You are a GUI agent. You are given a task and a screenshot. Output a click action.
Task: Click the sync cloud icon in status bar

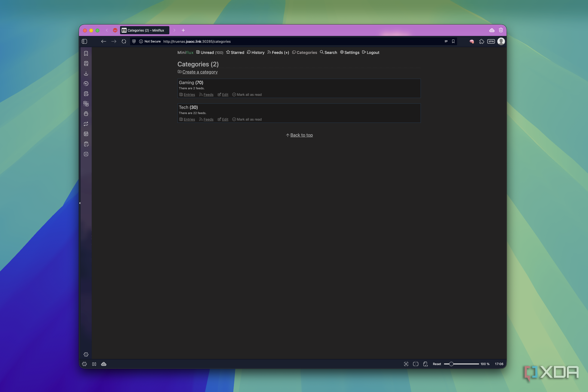tap(104, 364)
